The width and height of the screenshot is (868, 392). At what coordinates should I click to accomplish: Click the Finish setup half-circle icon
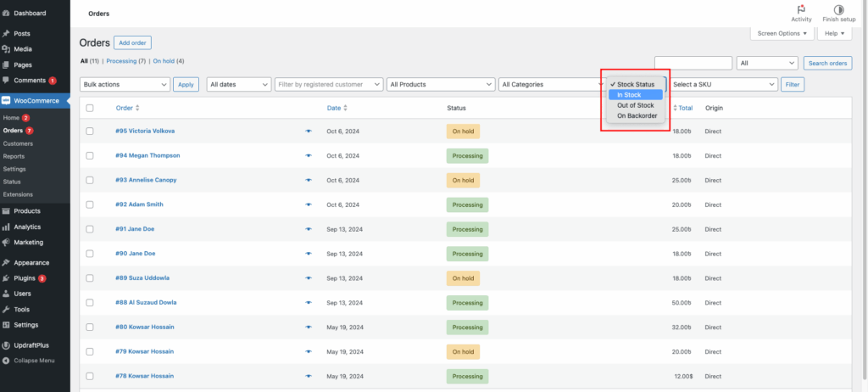(x=838, y=9)
